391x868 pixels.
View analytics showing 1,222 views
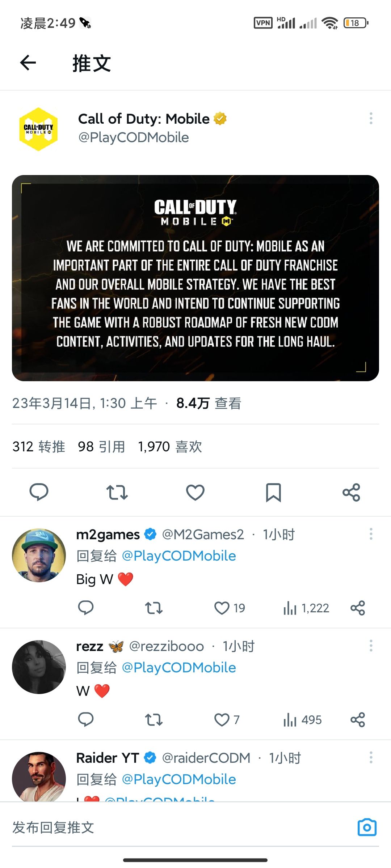[306, 608]
